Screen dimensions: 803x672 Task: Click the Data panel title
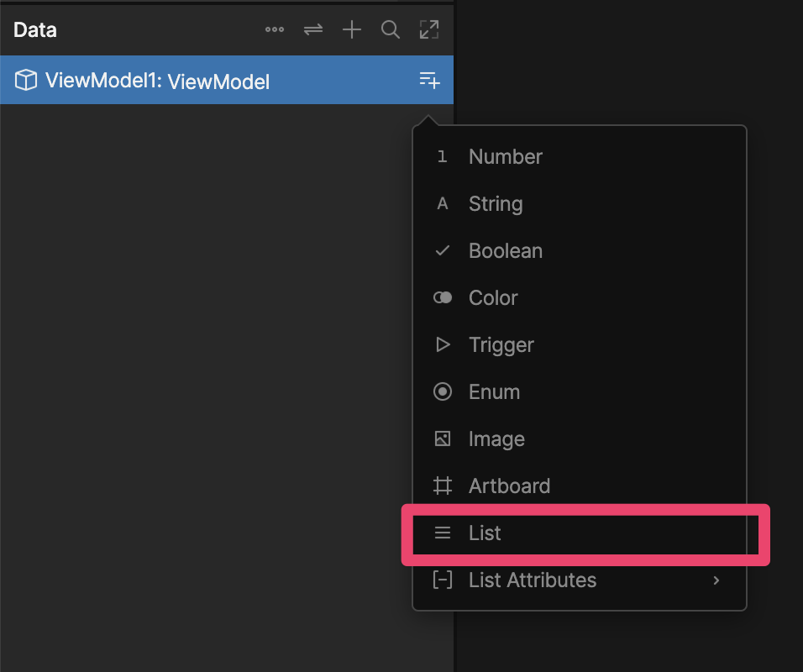click(34, 29)
